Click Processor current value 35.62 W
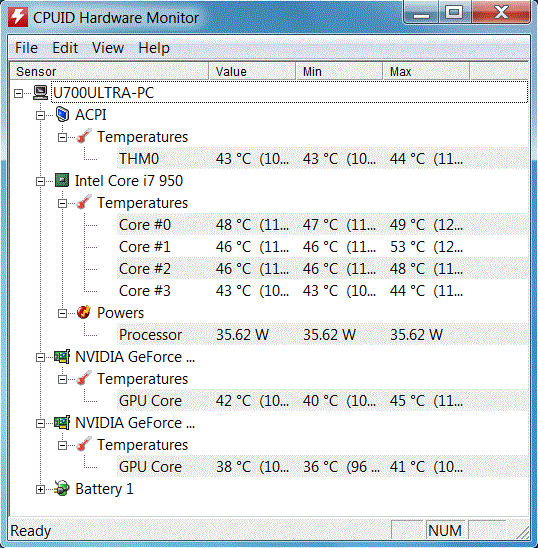The height and width of the screenshot is (548, 538). [x=242, y=335]
